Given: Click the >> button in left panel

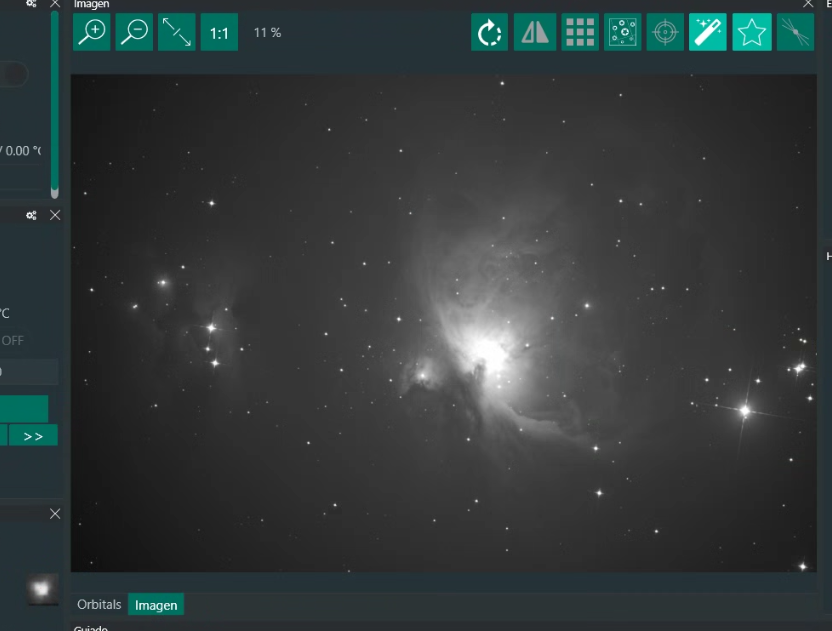Looking at the screenshot, I should click(x=33, y=436).
